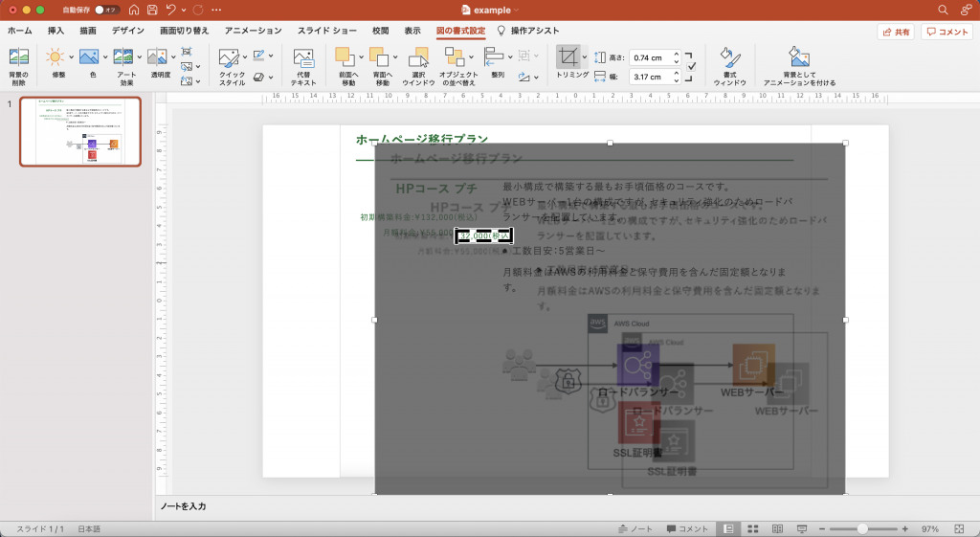
Task: Activate the トリミング crop tool
Action: [x=568, y=56]
